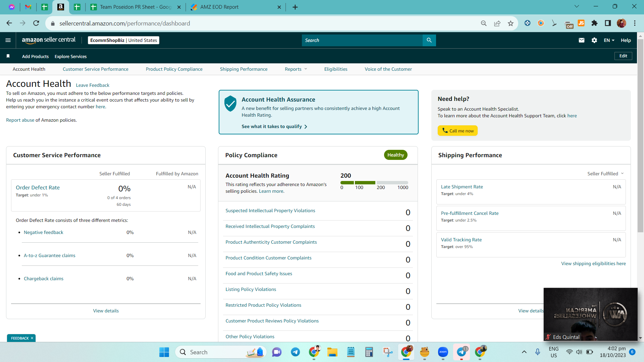
Task: Click the Call me now button
Action: click(x=458, y=131)
